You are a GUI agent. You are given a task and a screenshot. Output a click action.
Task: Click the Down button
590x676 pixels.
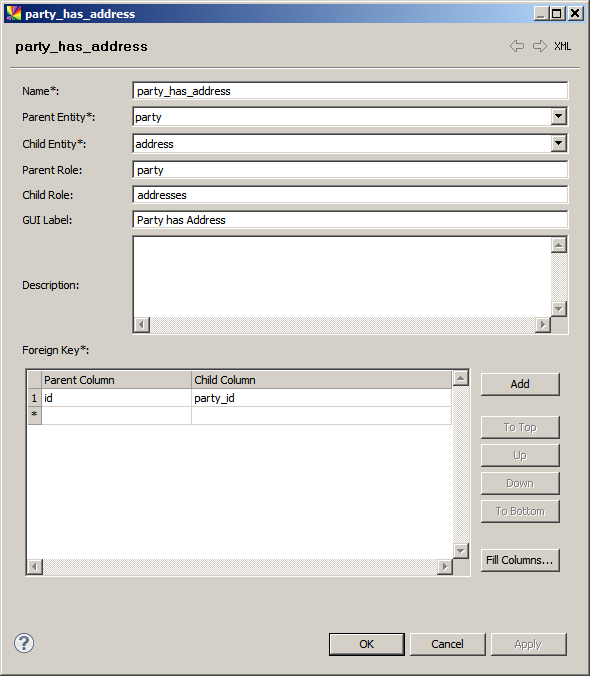520,483
